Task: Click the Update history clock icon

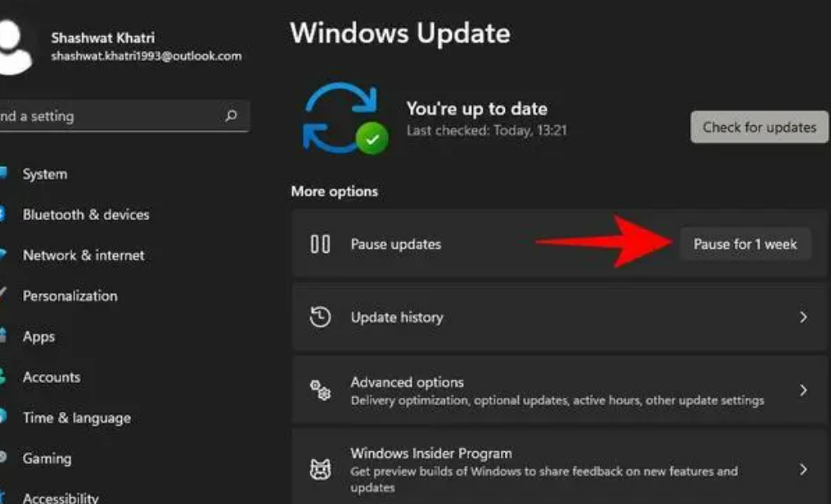Action: point(320,317)
